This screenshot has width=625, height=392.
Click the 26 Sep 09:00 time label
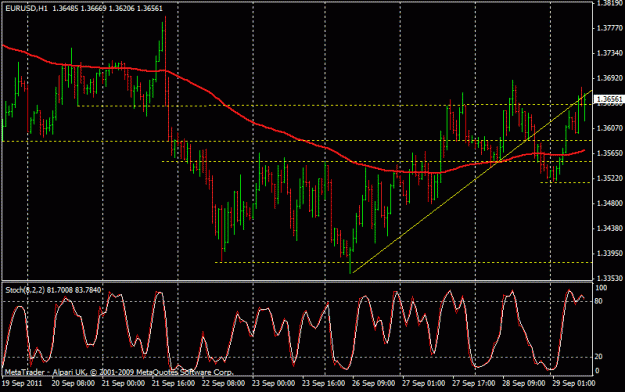373,383
